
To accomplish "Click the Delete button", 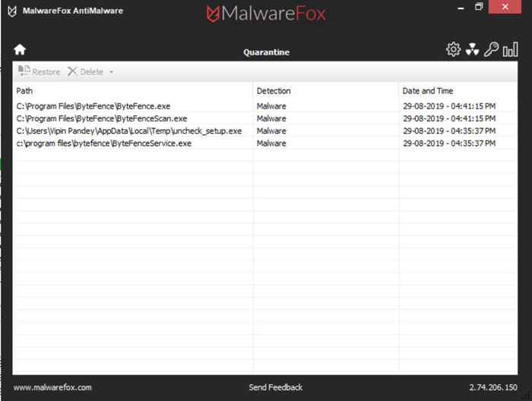I will tap(86, 72).
